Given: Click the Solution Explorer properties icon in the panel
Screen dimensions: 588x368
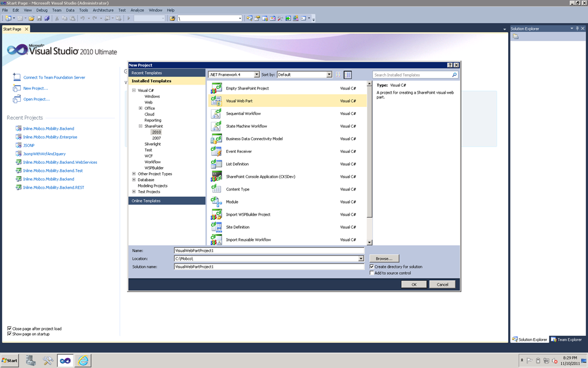Looking at the screenshot, I should click(516, 36).
